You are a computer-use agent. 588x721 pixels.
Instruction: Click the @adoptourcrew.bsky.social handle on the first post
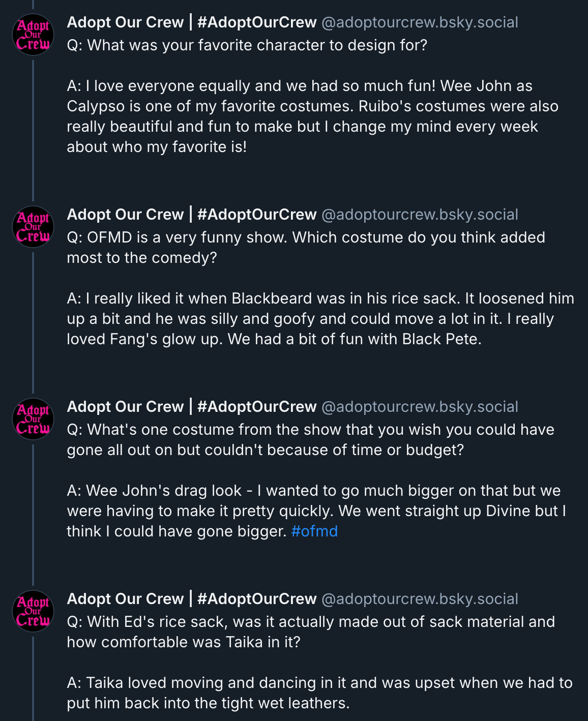(x=420, y=22)
